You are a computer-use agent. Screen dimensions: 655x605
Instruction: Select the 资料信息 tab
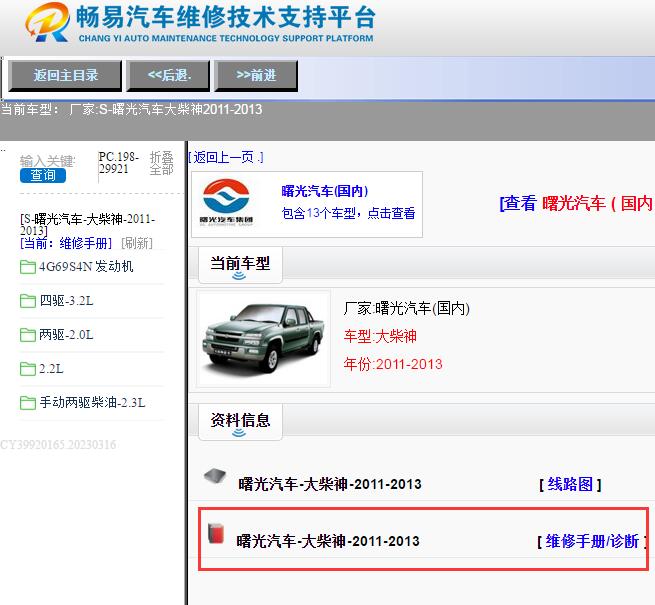point(240,422)
